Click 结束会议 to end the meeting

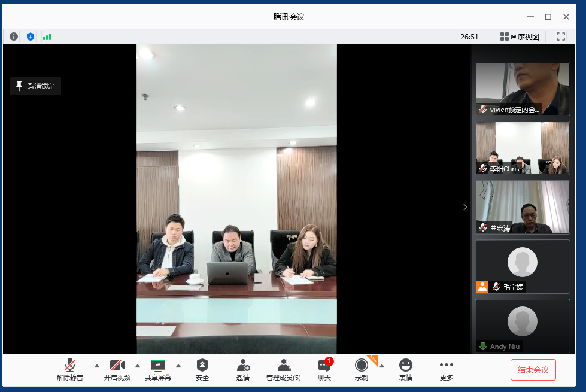533,370
